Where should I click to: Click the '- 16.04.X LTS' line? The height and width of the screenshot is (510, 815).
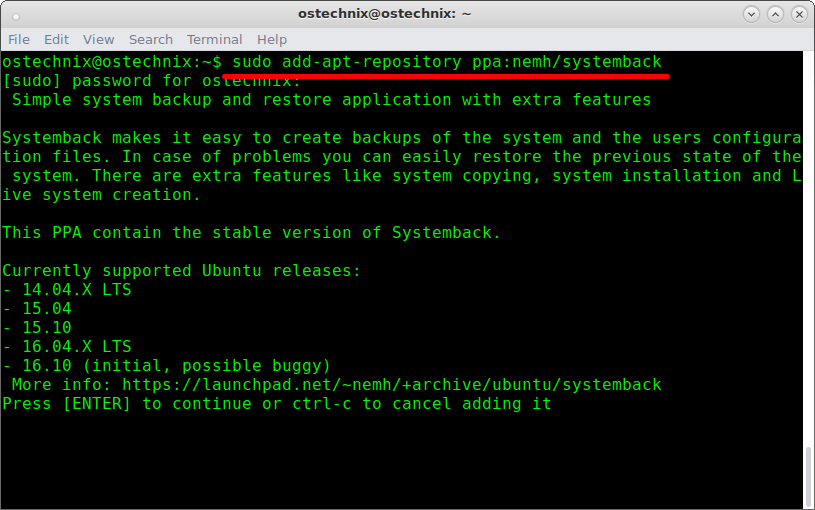pos(67,346)
